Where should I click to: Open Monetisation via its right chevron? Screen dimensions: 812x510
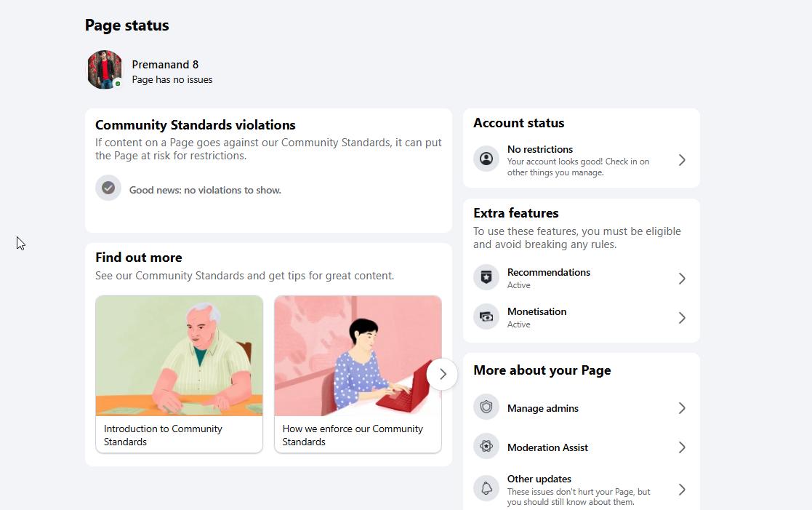682,318
